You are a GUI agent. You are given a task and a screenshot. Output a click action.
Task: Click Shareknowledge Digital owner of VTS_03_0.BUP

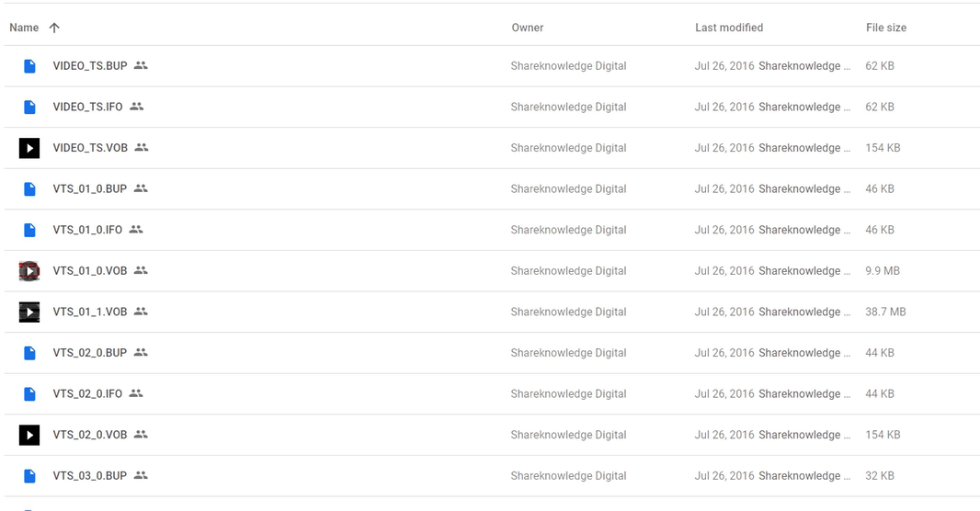pyautogui.click(x=568, y=476)
